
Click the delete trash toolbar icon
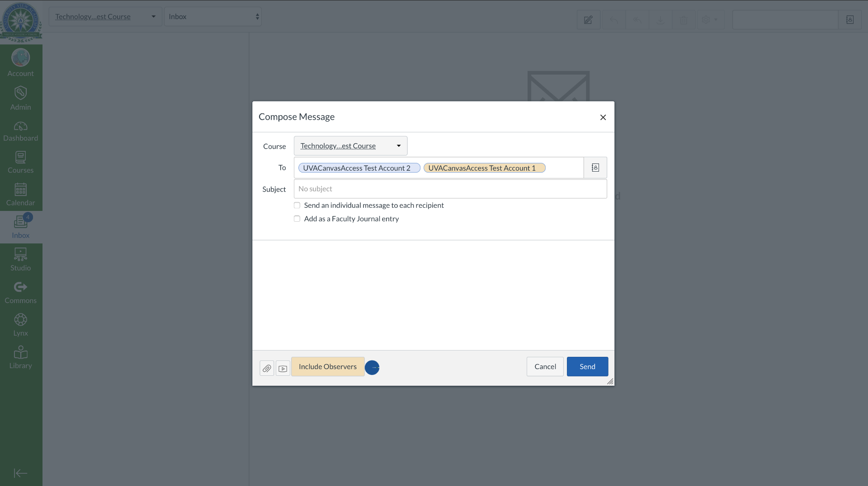point(684,20)
